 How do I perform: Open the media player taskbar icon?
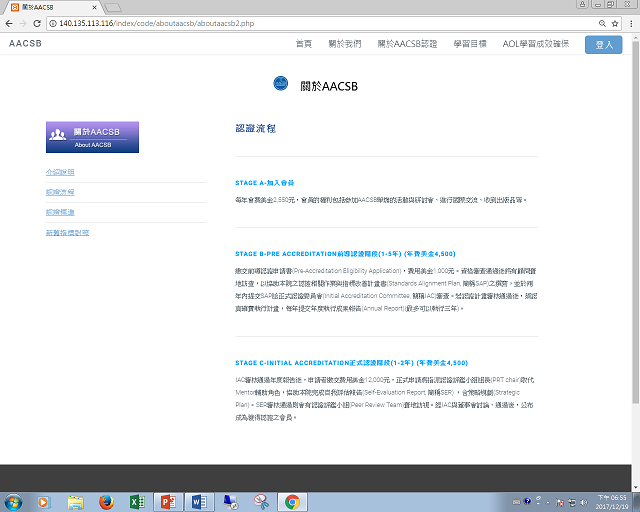pyautogui.click(x=43, y=502)
